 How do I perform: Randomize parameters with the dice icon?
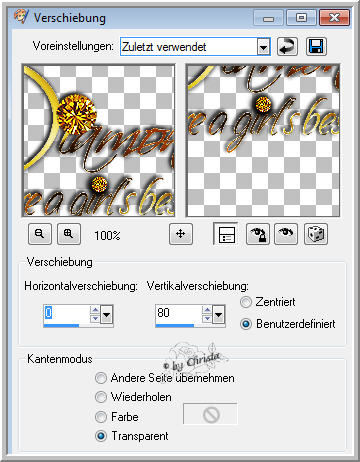[x=316, y=234]
